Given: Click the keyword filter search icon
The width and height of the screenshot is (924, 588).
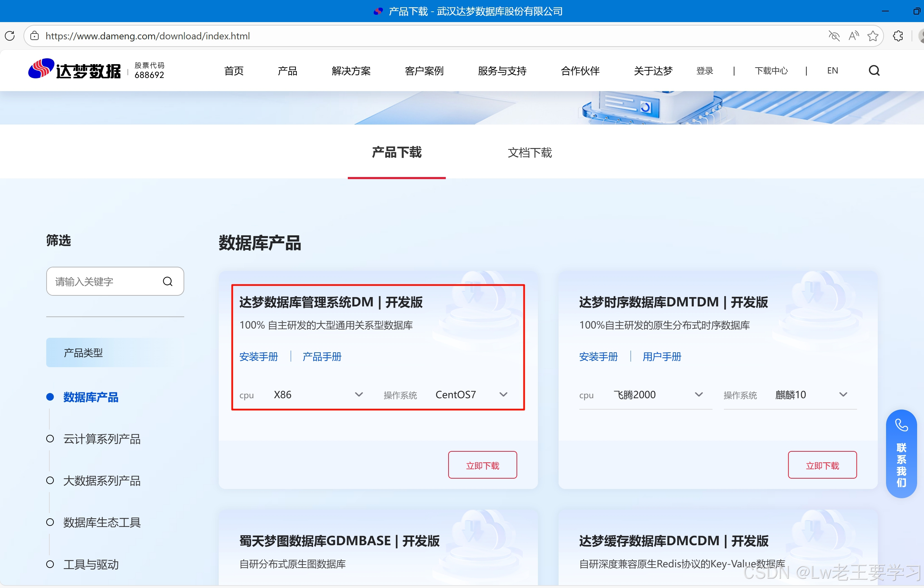Looking at the screenshot, I should 168,281.
